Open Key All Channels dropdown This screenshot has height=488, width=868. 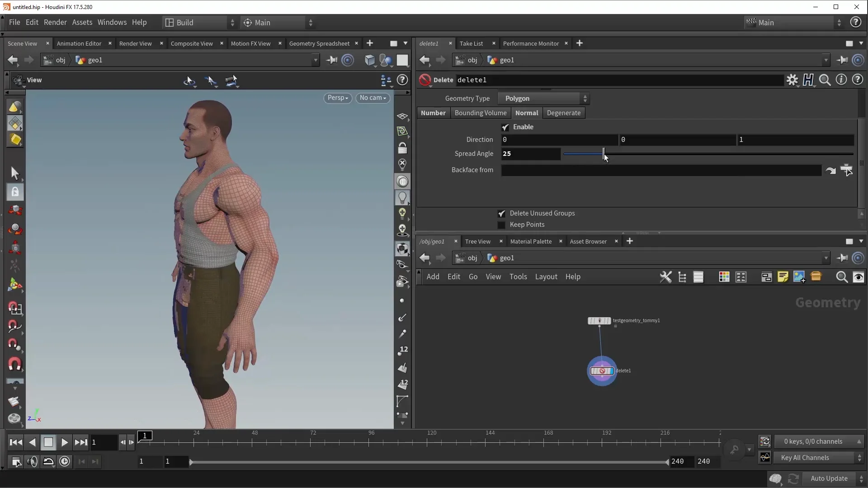click(819, 458)
